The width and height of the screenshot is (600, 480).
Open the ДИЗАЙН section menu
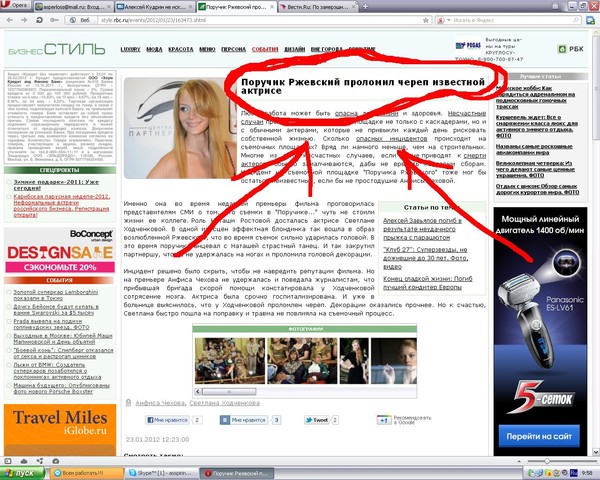pyautogui.click(x=294, y=49)
